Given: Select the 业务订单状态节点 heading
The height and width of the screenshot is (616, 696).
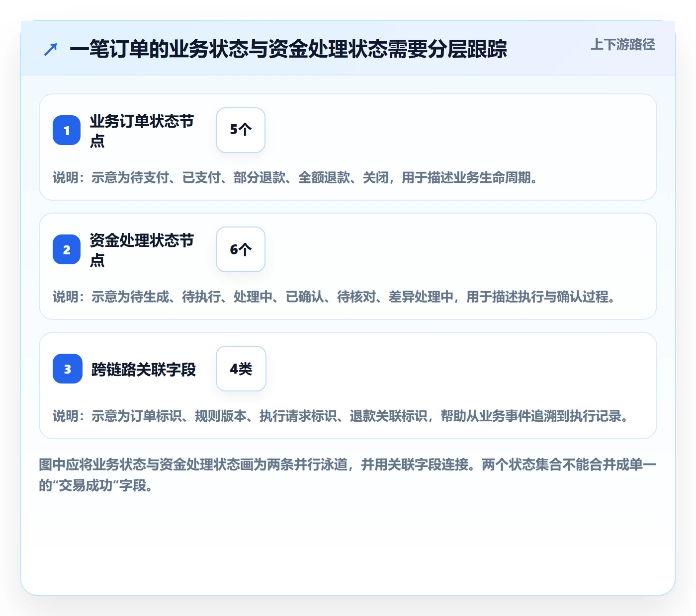Looking at the screenshot, I should (142, 131).
